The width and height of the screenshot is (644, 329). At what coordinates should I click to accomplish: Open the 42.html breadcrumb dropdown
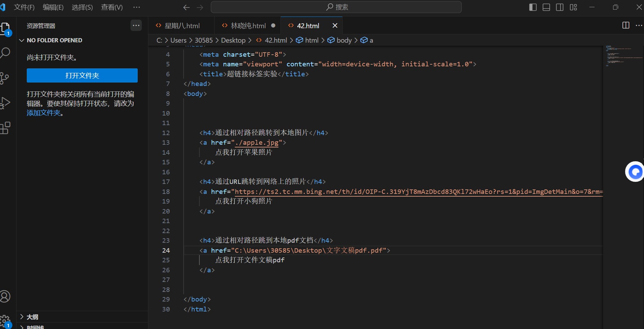point(272,40)
